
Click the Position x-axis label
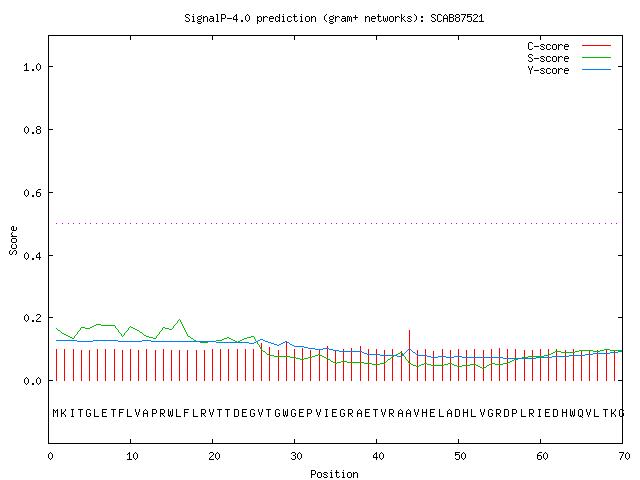tap(334, 474)
